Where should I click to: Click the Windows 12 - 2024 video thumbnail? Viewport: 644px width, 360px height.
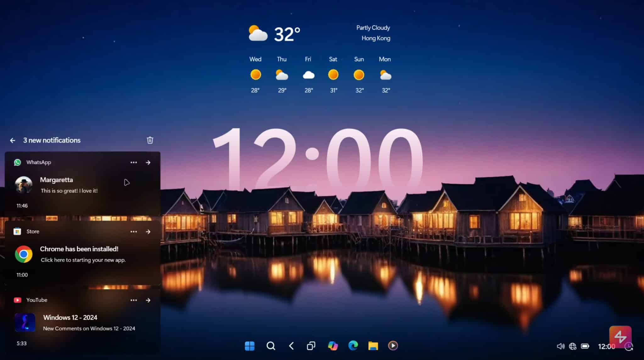(25, 322)
